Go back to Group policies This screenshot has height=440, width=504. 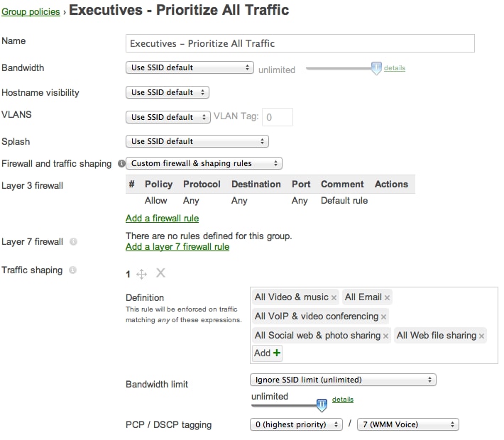point(31,11)
